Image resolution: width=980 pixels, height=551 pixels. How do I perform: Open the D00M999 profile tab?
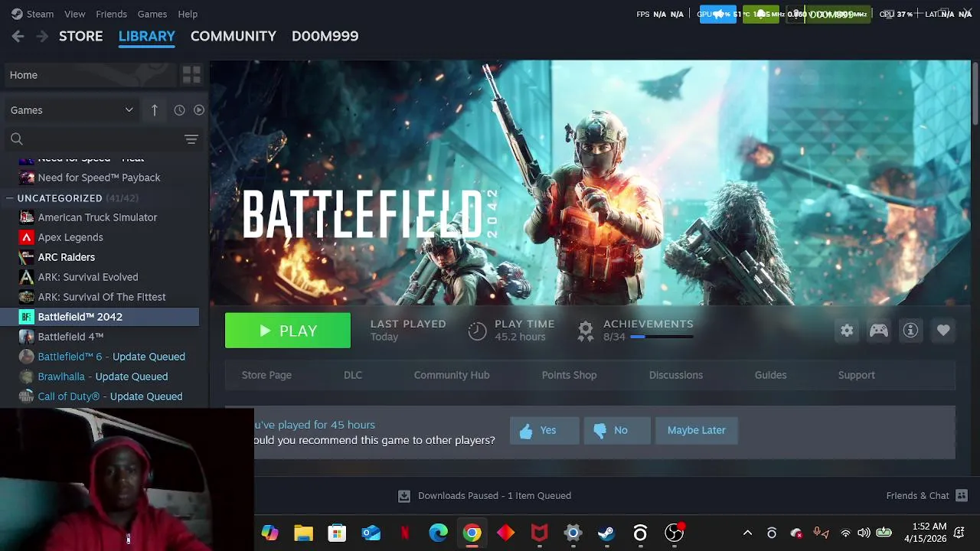coord(325,36)
